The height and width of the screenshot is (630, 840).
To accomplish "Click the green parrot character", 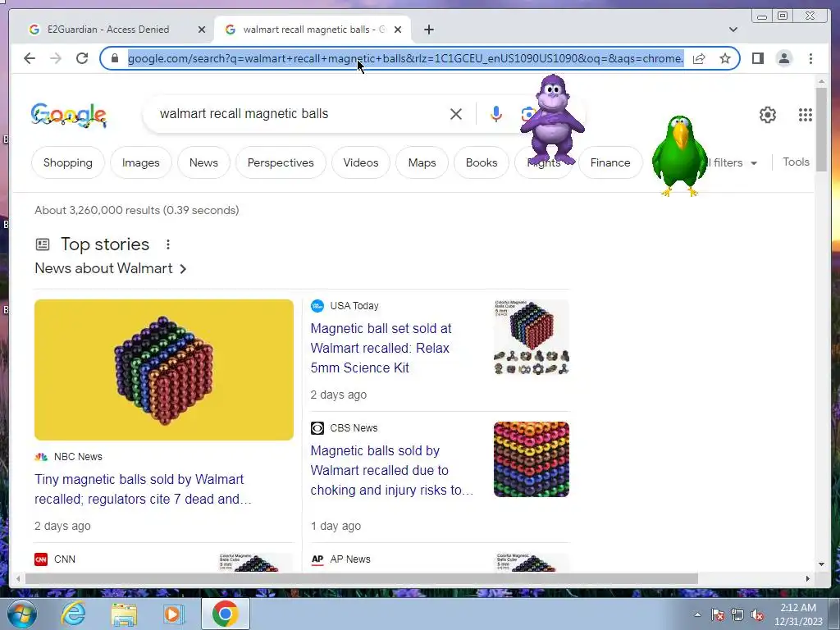I will [679, 155].
